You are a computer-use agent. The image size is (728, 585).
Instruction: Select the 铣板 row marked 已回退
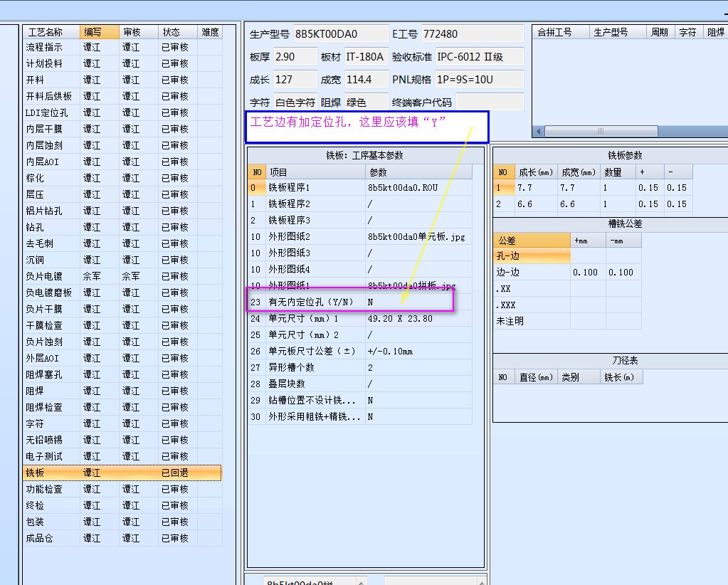(122, 473)
